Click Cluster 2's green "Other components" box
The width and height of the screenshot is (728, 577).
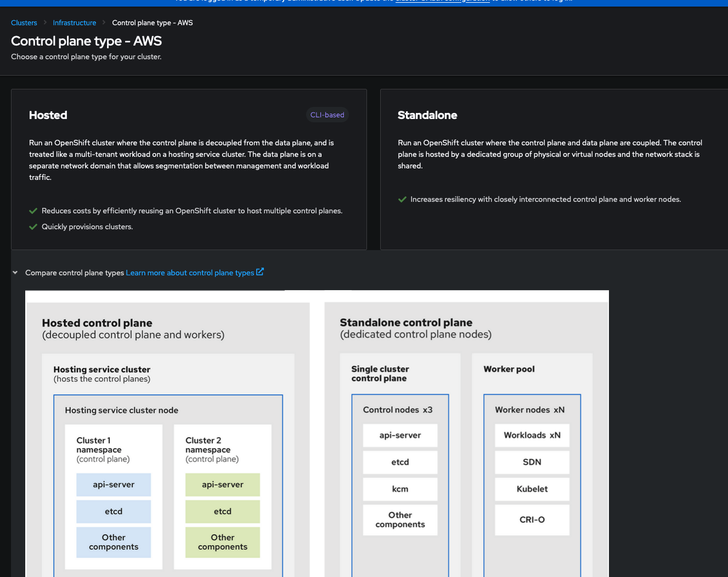[223, 542]
